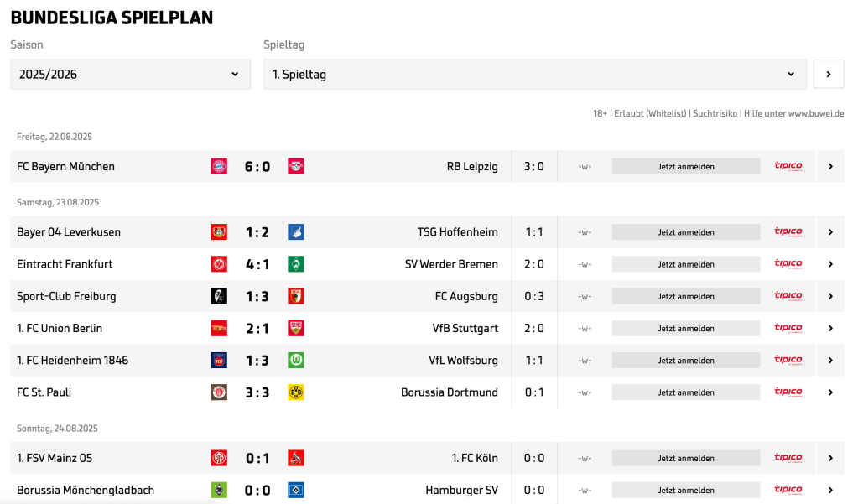Click the Borussia Dortmund crest
The image size is (858, 504).
pyautogui.click(x=296, y=392)
